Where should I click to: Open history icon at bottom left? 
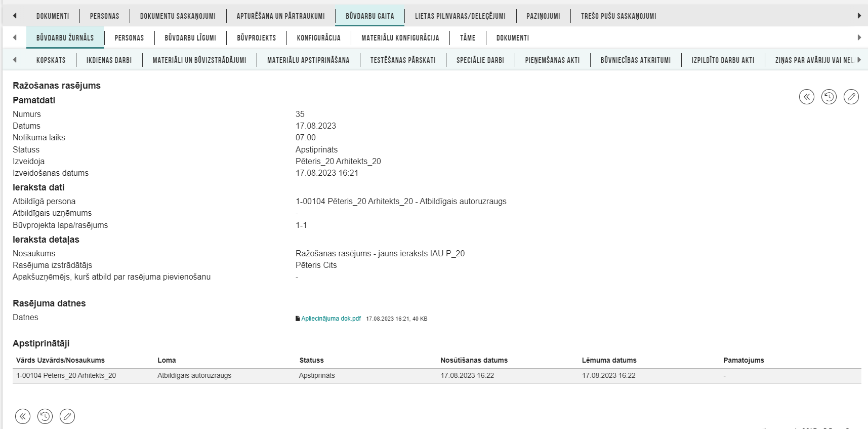click(45, 416)
